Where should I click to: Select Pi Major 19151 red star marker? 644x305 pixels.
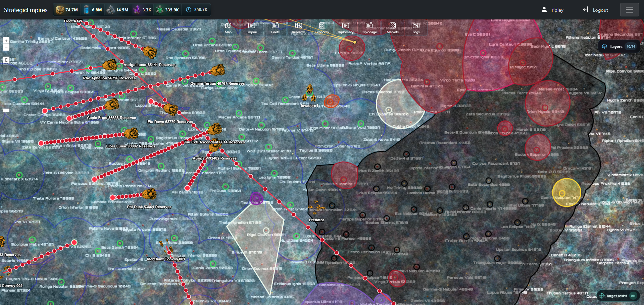(x=523, y=63)
